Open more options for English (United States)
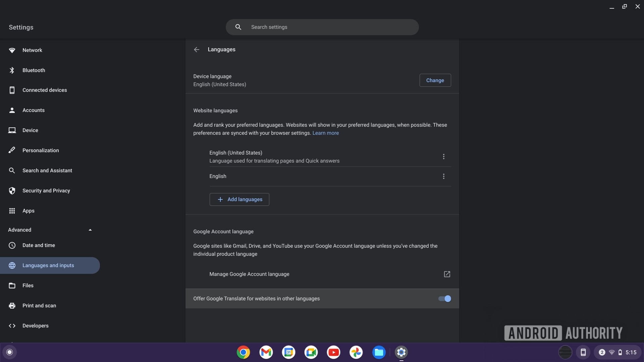The height and width of the screenshot is (362, 644). coord(443,157)
